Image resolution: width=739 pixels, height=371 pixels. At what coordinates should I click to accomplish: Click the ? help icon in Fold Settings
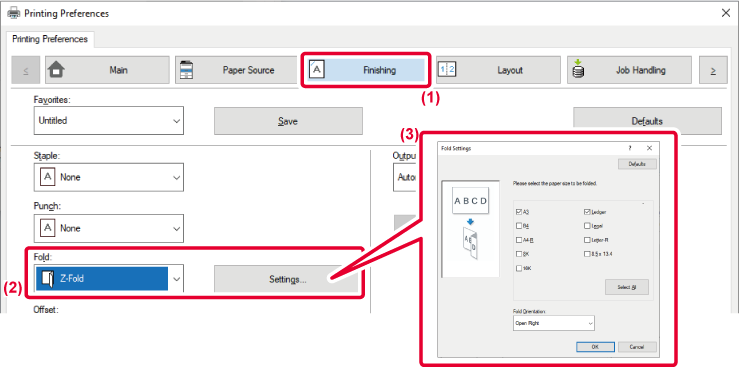(x=630, y=148)
